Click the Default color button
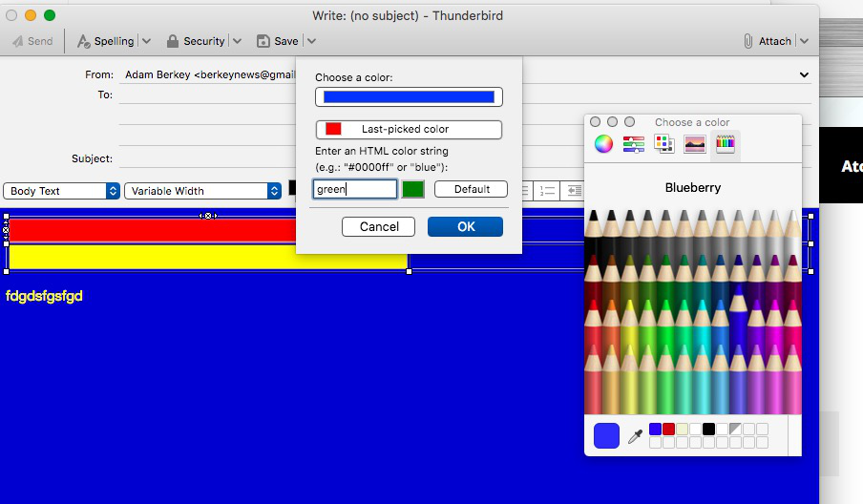Screen dimensions: 863x504 coord(471,189)
